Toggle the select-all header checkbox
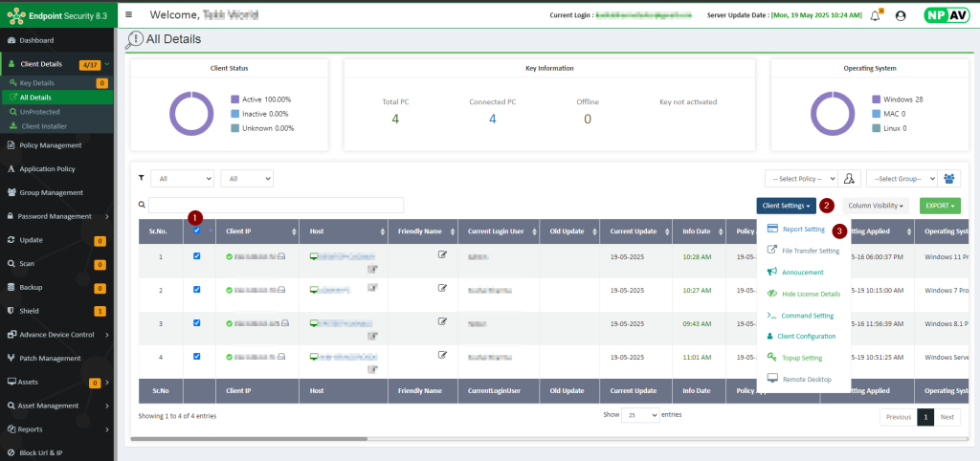980x461 pixels. tap(197, 230)
